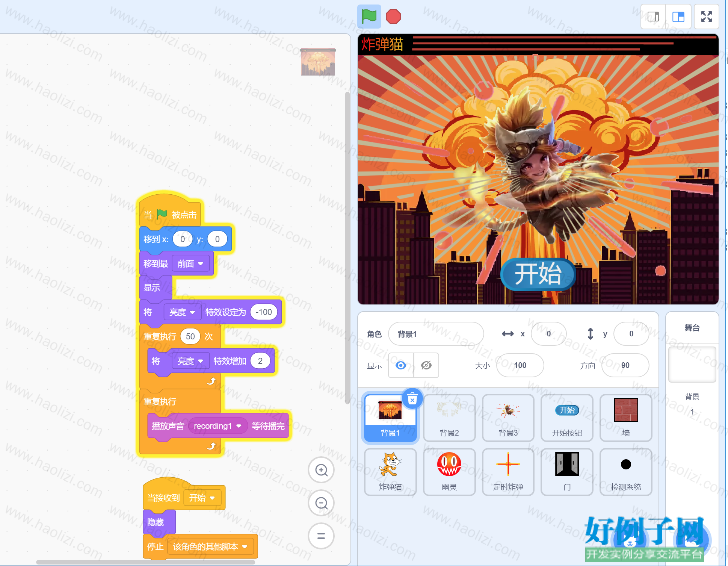Select the stage backdrop thumbnail
This screenshot has height=566, width=728.
pos(692,364)
